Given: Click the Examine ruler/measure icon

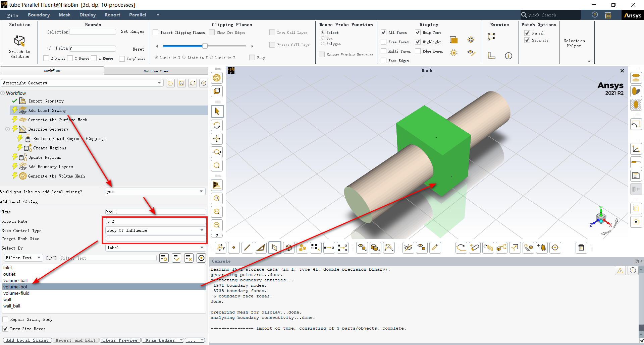Looking at the screenshot, I should 491,56.
